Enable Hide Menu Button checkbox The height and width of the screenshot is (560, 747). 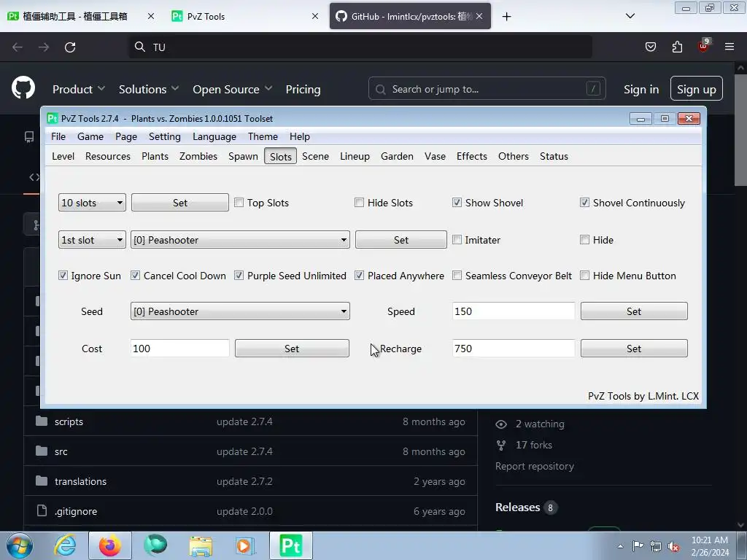click(584, 275)
